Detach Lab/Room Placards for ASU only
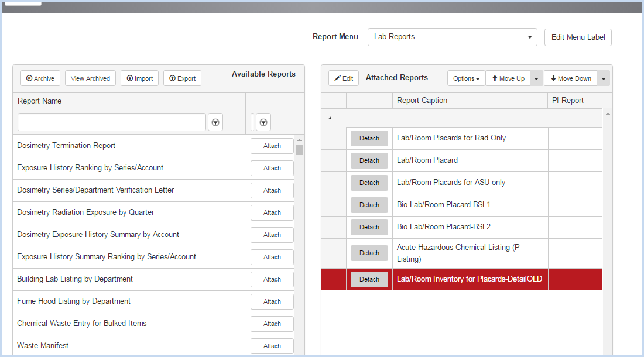This screenshot has height=357, width=644. [x=369, y=183]
